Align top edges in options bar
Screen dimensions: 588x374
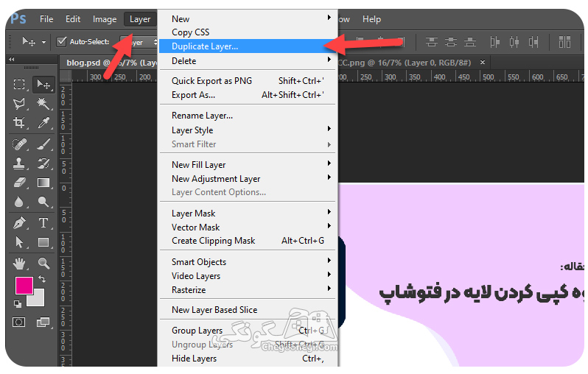pos(432,42)
